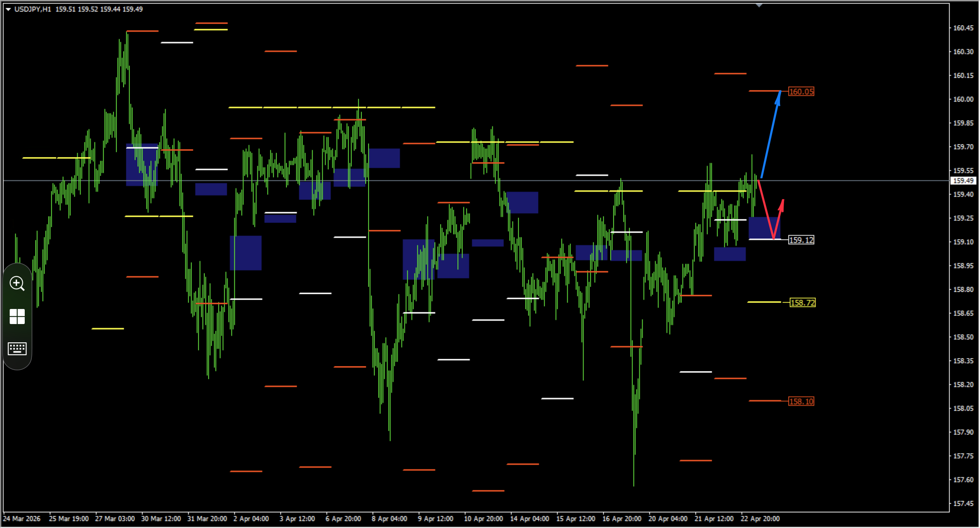This screenshot has height=528, width=980.
Task: Click the 160.05 orange price label
Action: [x=801, y=92]
